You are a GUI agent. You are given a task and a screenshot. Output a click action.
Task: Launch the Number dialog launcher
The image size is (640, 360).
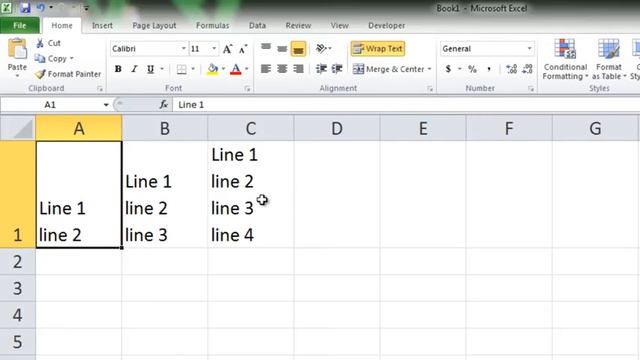coord(531,89)
